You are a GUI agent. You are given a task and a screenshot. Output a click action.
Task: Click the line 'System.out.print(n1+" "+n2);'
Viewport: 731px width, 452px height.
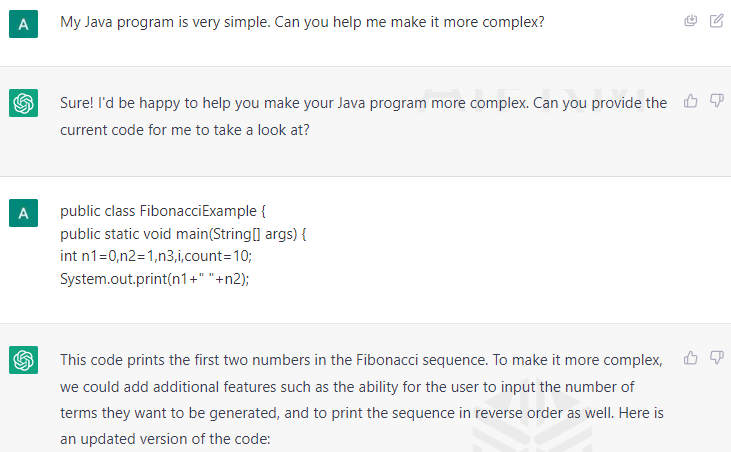point(155,279)
